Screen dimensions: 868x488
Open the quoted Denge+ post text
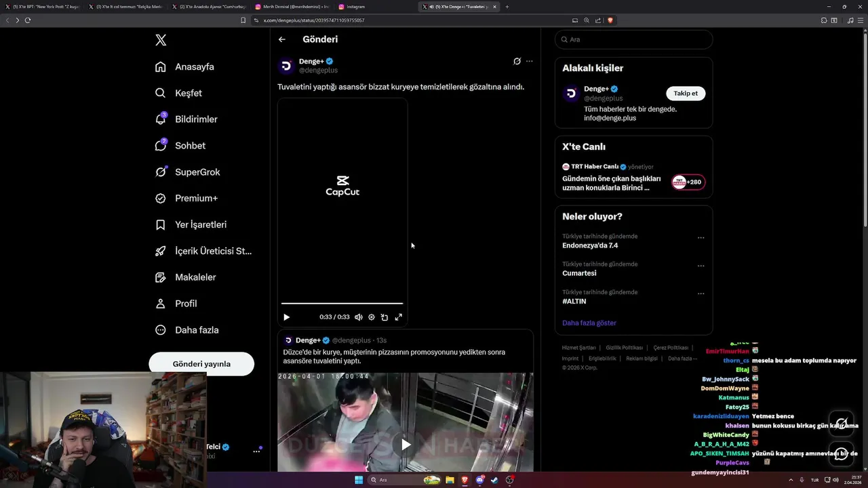tap(394, 357)
